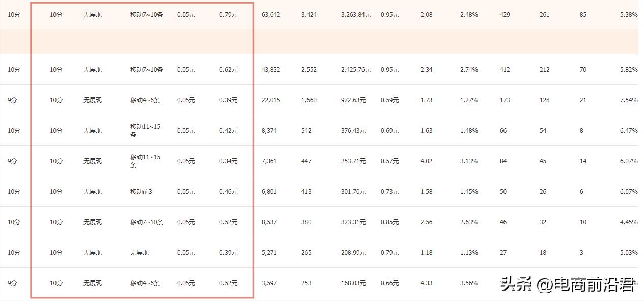
Task: Click the 移动前3 ranking cell
Action: (141, 192)
